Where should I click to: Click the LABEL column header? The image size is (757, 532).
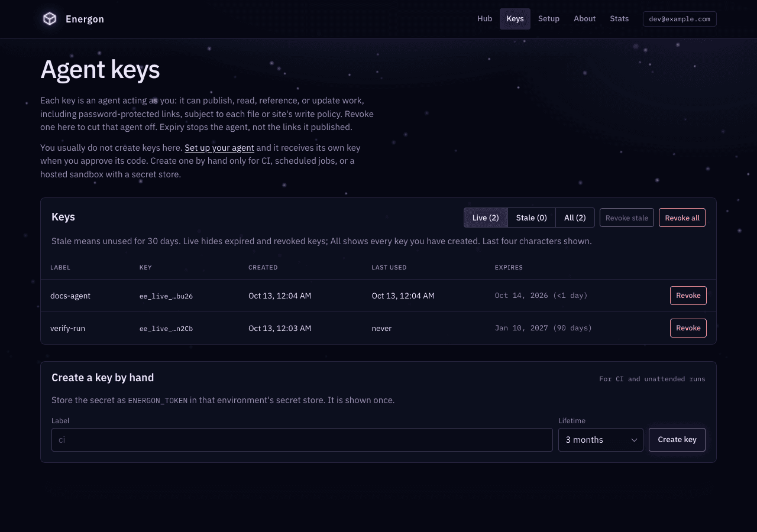click(x=60, y=268)
